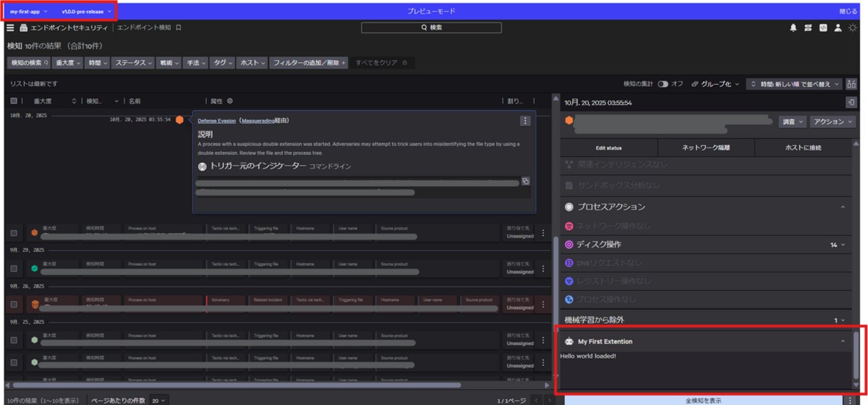This screenshot has height=405, width=868.
Task: Open the user profile icon
Action: [x=838, y=28]
